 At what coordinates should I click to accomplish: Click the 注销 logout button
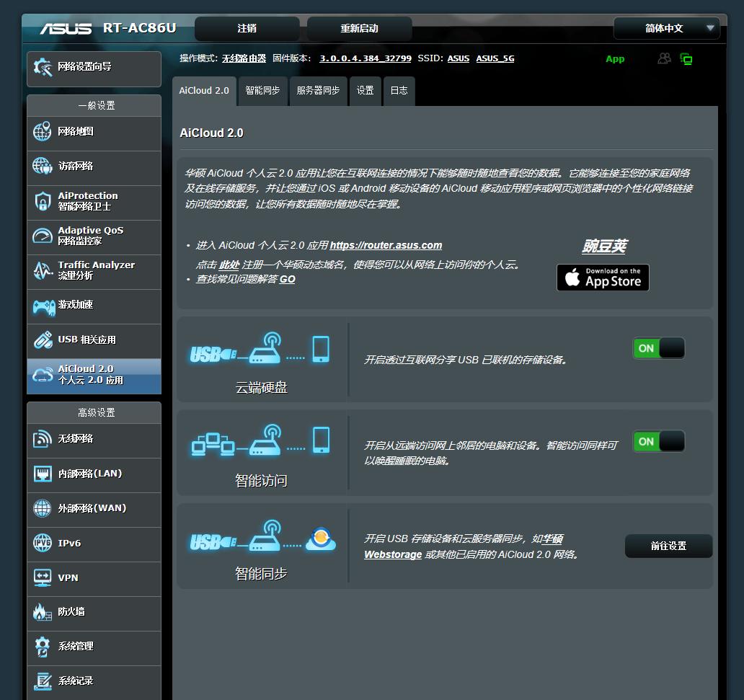point(249,28)
